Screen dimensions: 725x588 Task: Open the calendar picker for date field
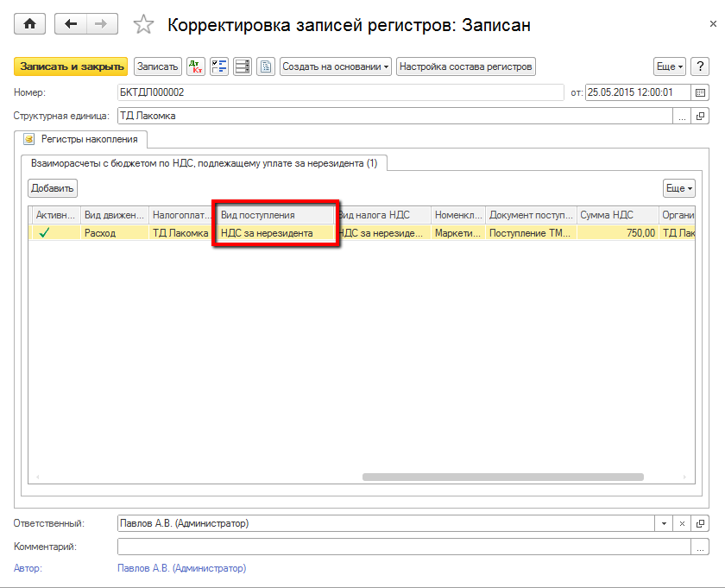[x=700, y=92]
